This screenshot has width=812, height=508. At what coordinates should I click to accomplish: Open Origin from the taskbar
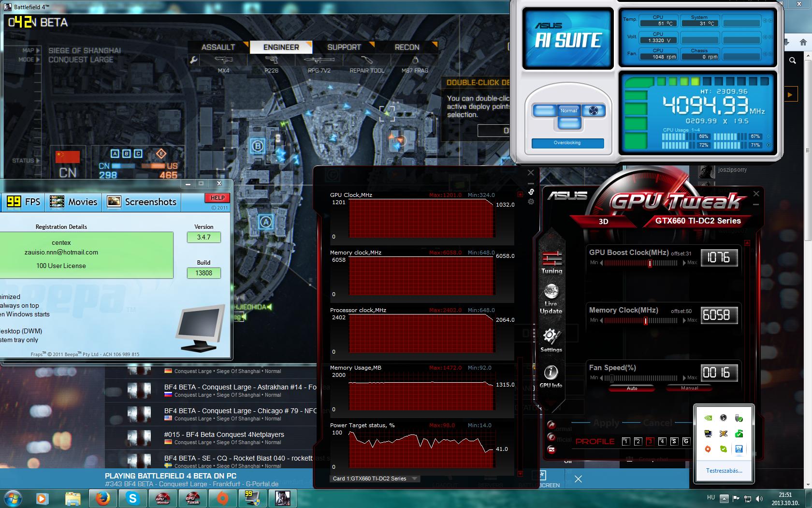(x=222, y=498)
